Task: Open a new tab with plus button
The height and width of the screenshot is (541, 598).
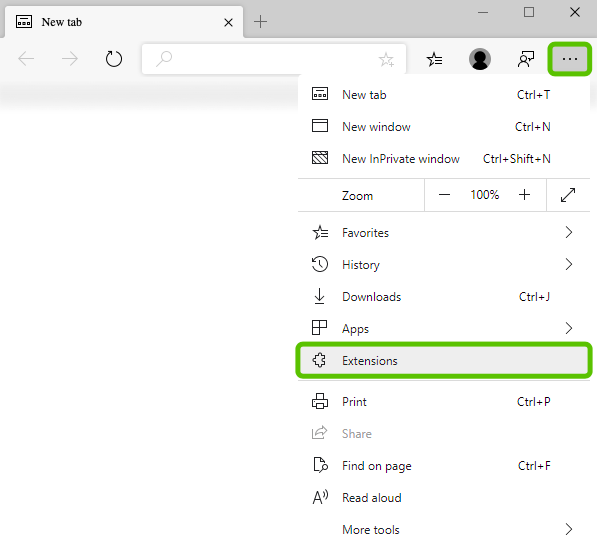Action: click(x=260, y=22)
